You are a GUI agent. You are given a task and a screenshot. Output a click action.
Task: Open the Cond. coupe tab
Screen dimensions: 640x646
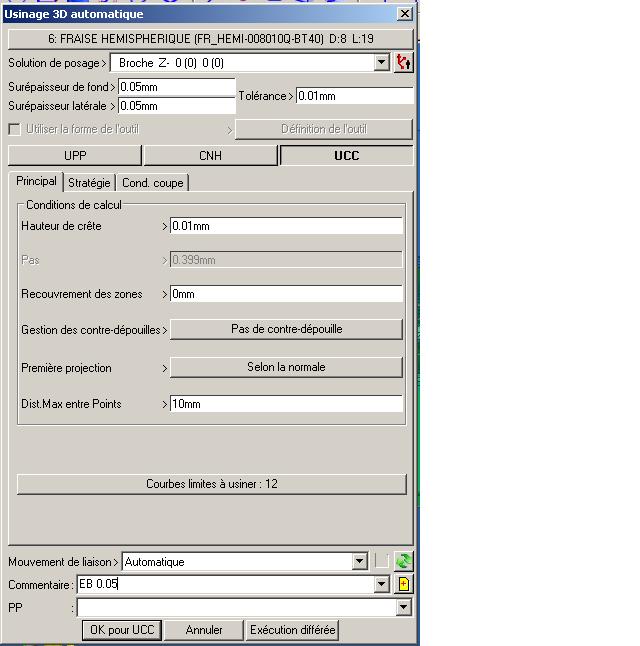tap(152, 183)
